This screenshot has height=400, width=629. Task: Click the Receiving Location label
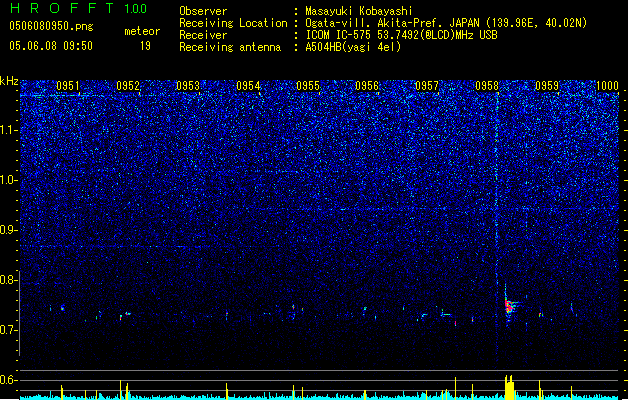[x=233, y=23]
